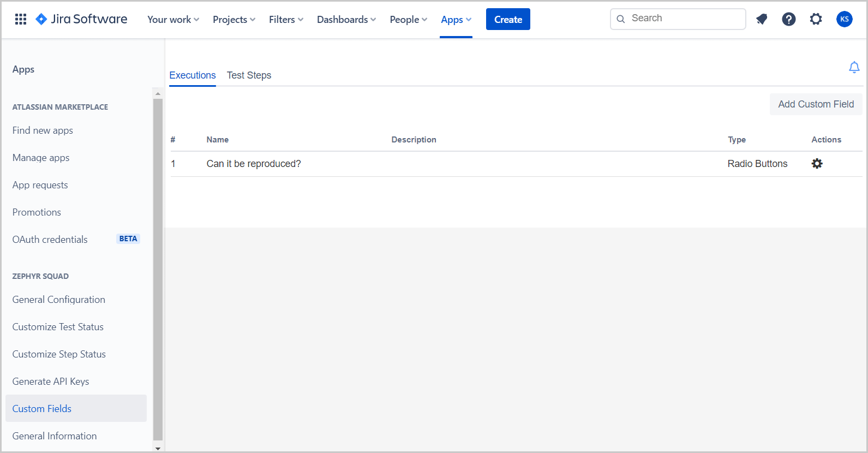Open General Configuration
The image size is (868, 453).
(x=59, y=300)
